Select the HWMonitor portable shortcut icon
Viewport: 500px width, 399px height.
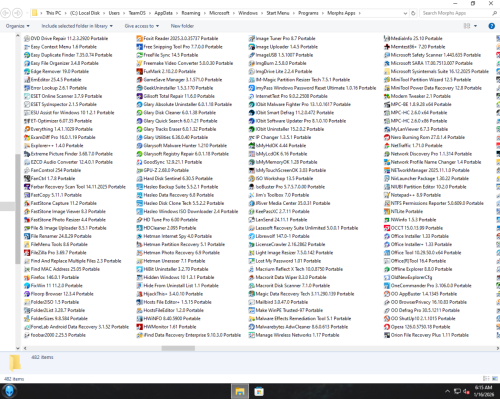tap(139, 327)
